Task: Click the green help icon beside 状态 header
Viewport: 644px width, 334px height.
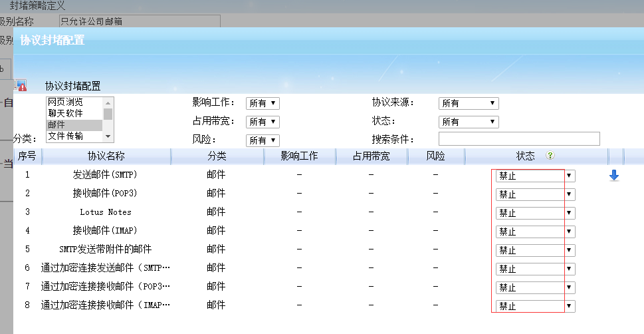Action: [550, 156]
